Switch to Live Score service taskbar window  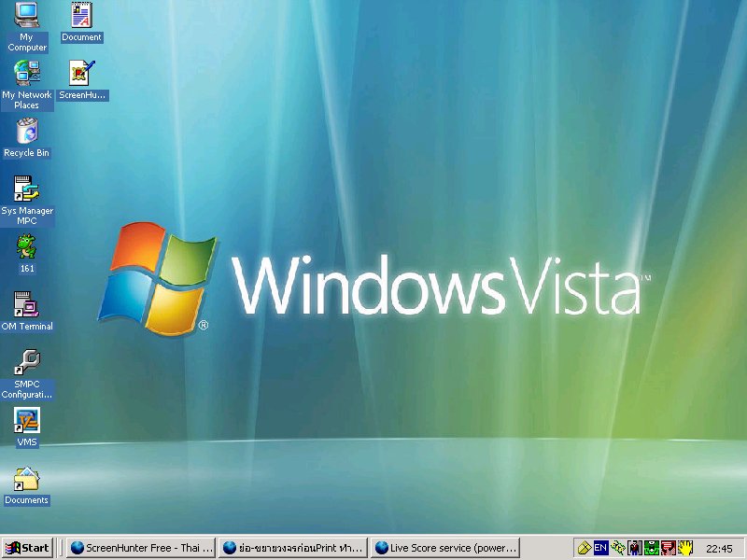click(445, 548)
